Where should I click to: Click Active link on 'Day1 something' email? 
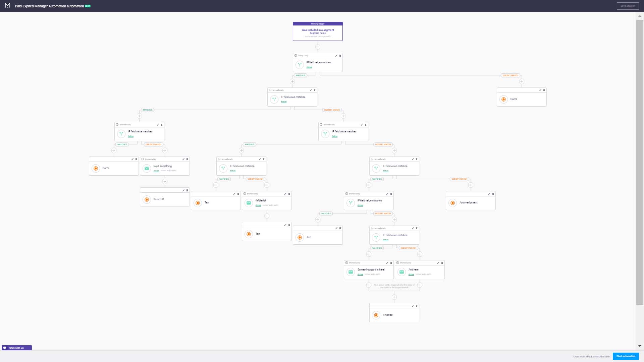[156, 171]
